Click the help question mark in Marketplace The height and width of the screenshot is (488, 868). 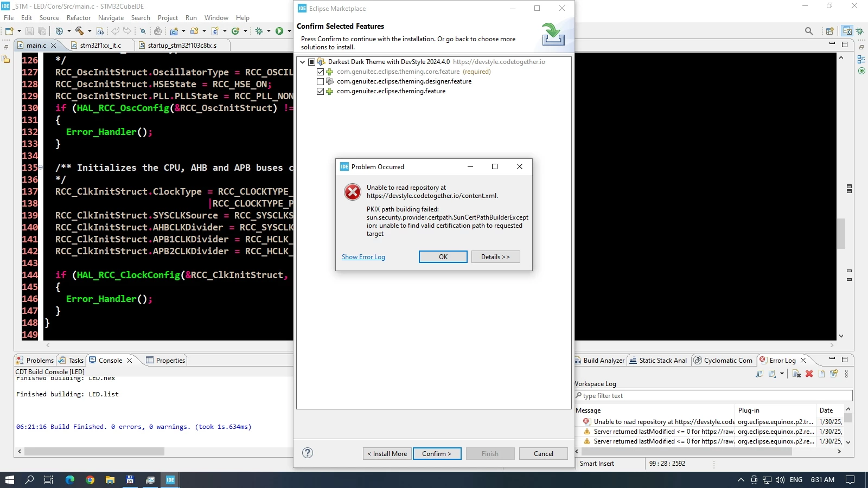[308, 453]
